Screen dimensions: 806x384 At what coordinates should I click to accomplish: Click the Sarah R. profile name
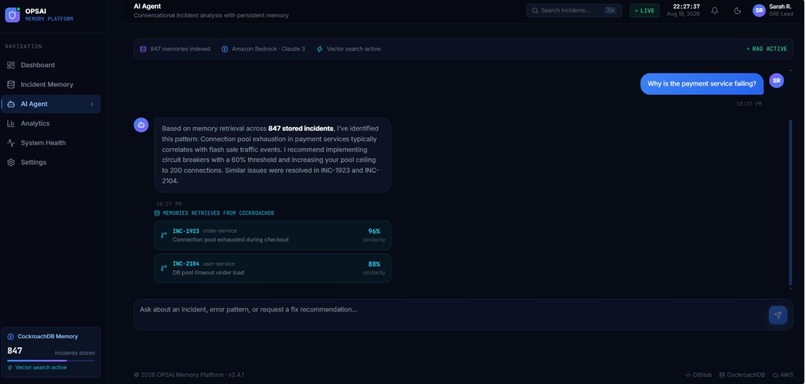tap(780, 7)
